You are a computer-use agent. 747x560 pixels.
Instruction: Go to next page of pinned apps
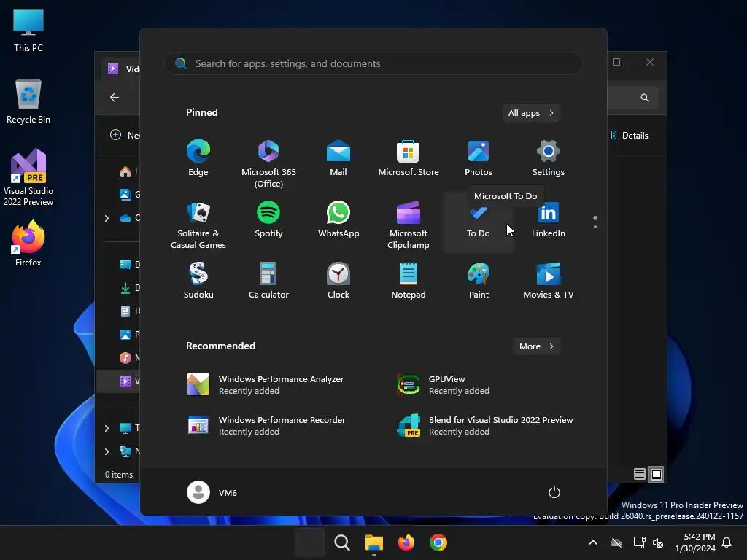point(595,227)
